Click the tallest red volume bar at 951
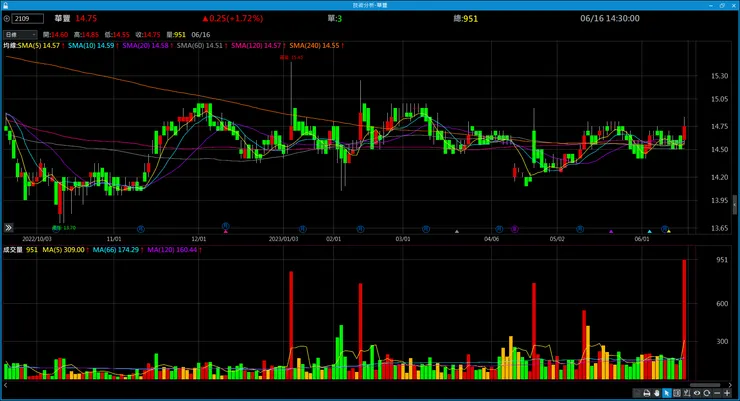The image size is (740, 401). 684,319
